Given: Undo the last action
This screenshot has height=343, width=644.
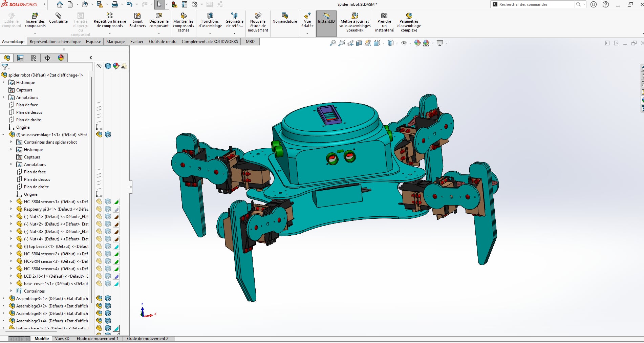Looking at the screenshot, I should 129,4.
